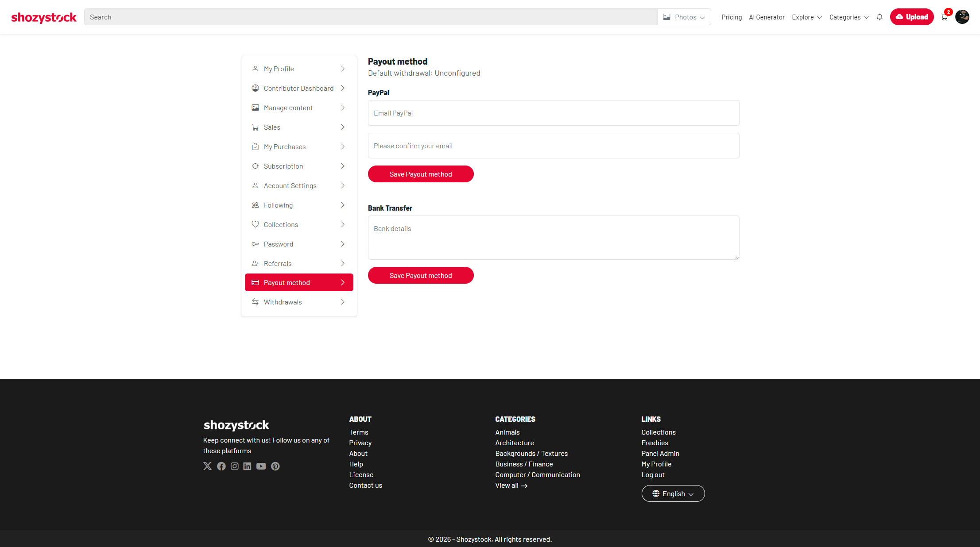This screenshot has height=547, width=980.
Task: Click the shozystock logo in header
Action: coord(43,17)
